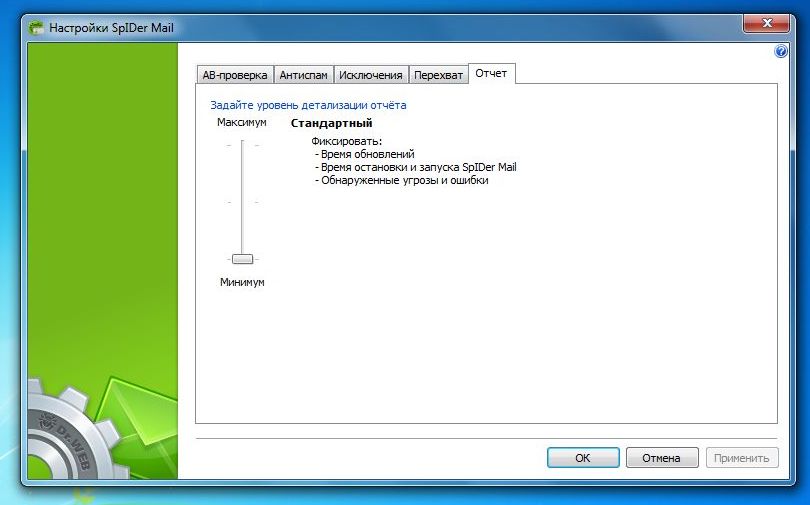810x505 pixels.
Task: Open the Антиспам tab
Action: coord(303,75)
